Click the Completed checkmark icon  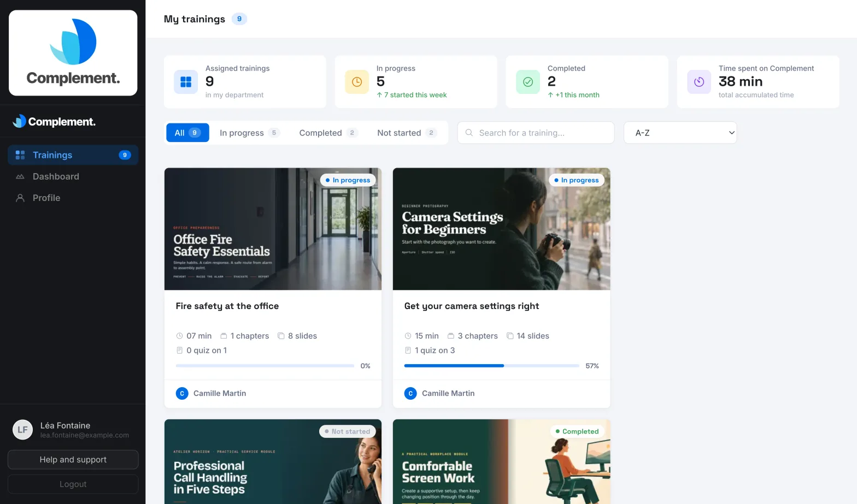[528, 82]
